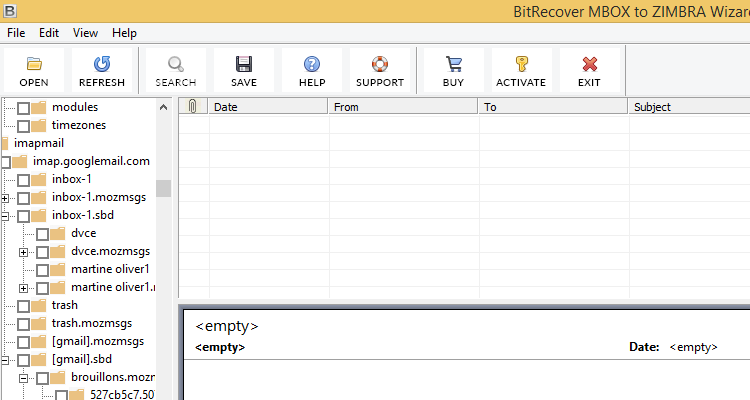Image resolution: width=750 pixels, height=400 pixels.
Task: Click folder icon beside imap.googlemail.com
Action: (20, 162)
